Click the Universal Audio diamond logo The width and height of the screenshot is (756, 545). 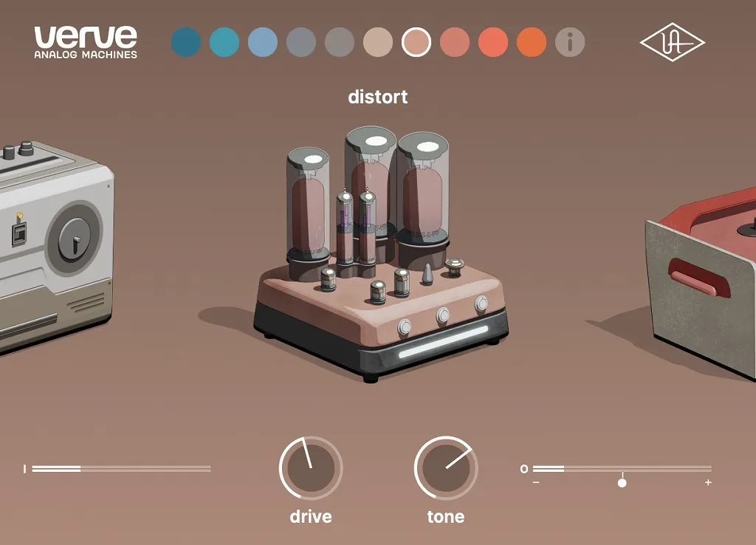pos(672,43)
